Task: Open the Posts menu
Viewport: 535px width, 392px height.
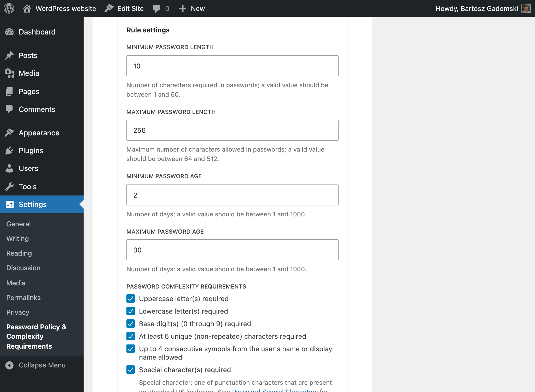Action: coord(42,55)
